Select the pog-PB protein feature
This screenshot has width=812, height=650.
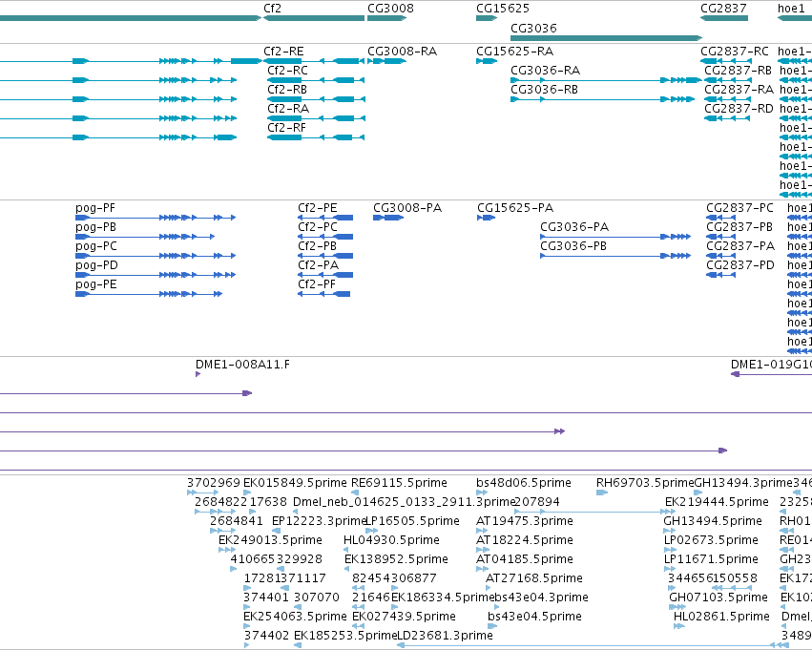click(x=145, y=237)
